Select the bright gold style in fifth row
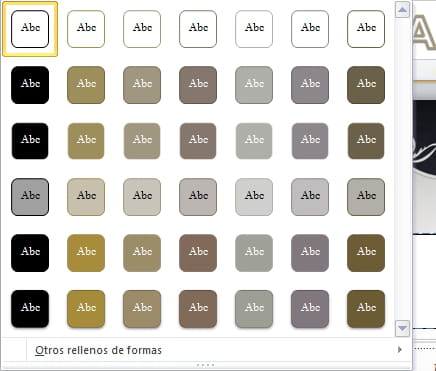Image resolution: width=436 pixels, height=371 pixels. pyautogui.click(x=86, y=253)
